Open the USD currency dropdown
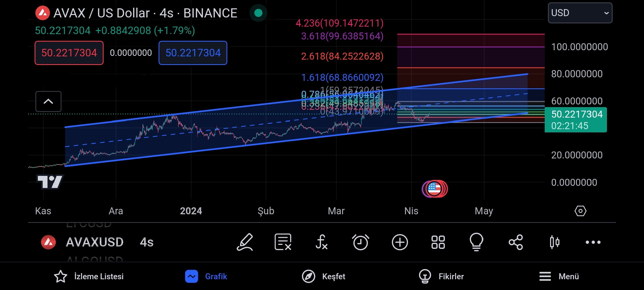The image size is (644, 290). click(x=580, y=13)
